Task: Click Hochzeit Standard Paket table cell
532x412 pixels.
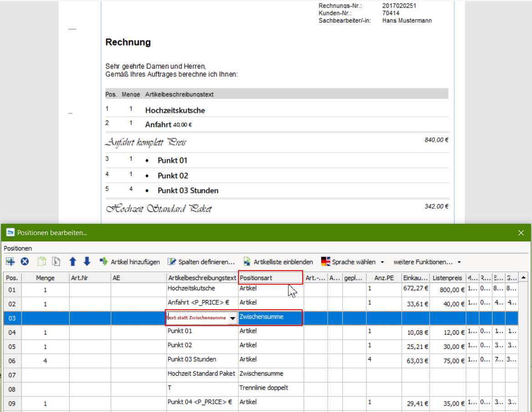Action: point(202,375)
